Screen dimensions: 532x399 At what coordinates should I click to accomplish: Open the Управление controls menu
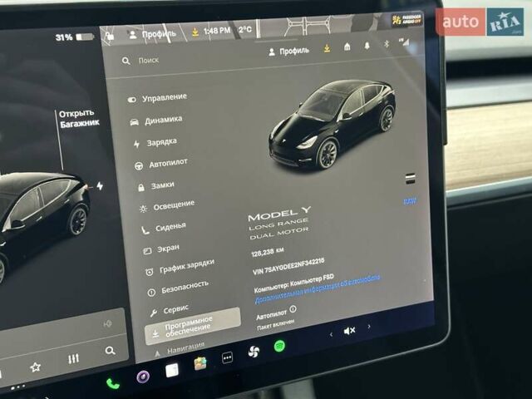pyautogui.click(x=157, y=98)
